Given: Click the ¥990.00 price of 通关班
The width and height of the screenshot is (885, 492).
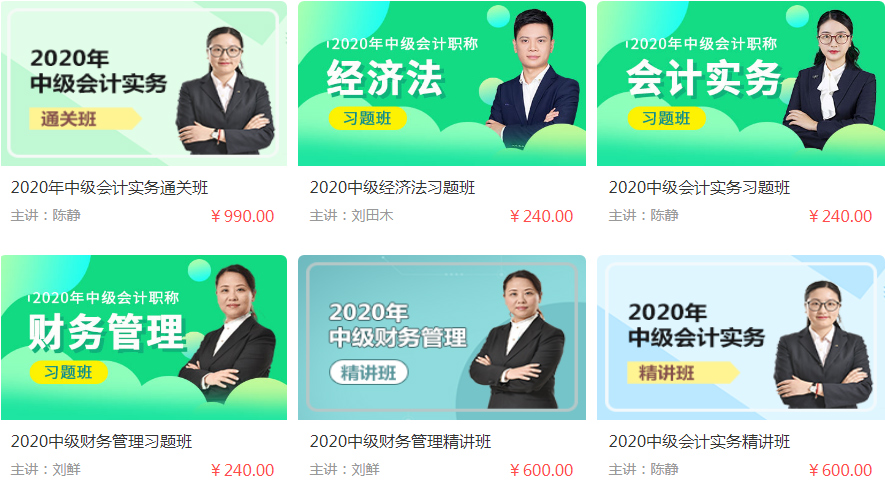Looking at the screenshot, I should tap(242, 216).
